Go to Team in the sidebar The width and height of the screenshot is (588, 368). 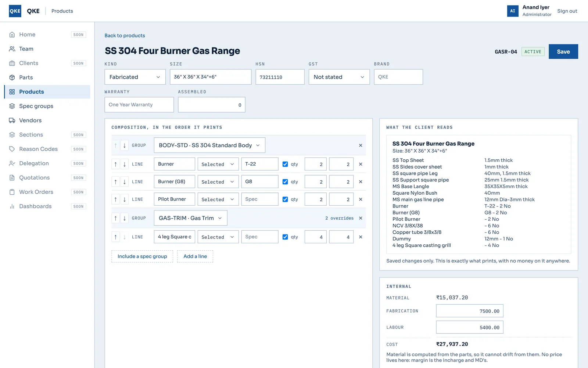point(47,49)
